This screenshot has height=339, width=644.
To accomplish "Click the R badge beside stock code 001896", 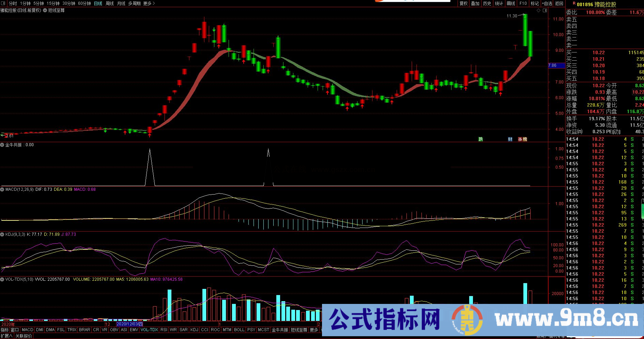I will point(574,4).
